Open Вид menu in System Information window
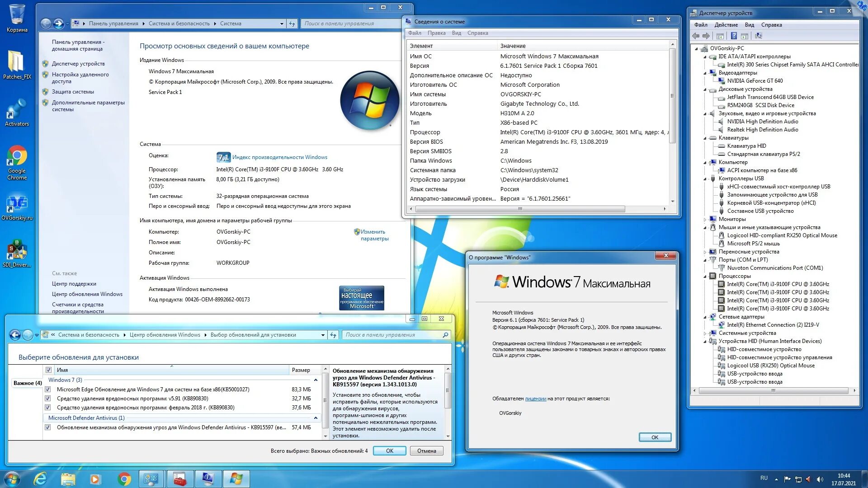This screenshot has width=868, height=488. [x=456, y=33]
